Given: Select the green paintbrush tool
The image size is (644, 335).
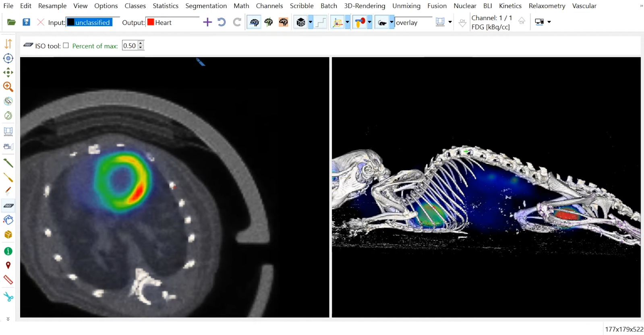Looking at the screenshot, I should (x=8, y=163).
